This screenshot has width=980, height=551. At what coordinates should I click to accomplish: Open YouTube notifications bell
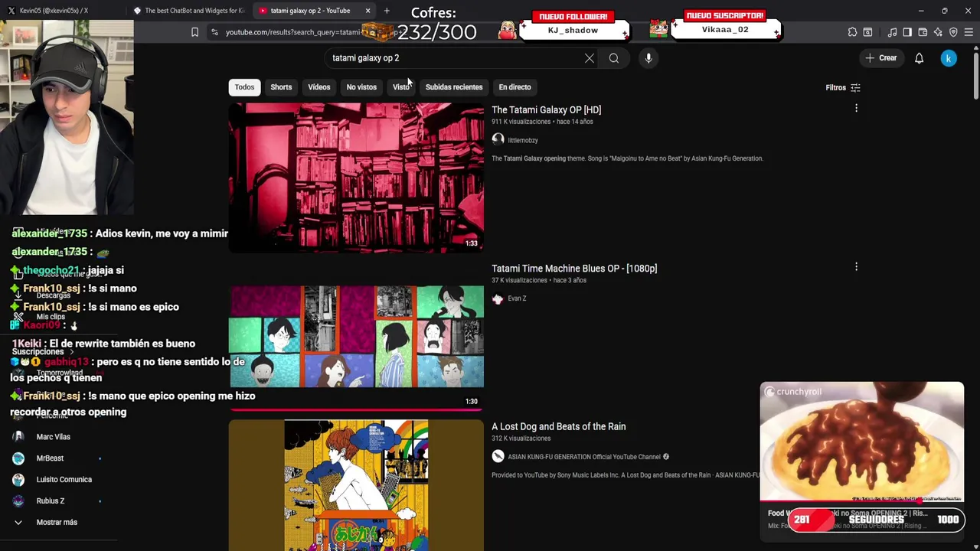pyautogui.click(x=920, y=58)
